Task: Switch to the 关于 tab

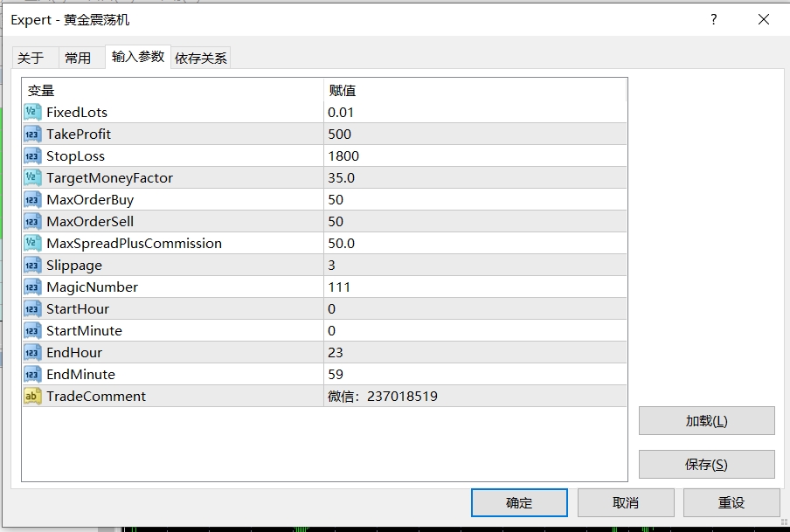Action: (31, 58)
